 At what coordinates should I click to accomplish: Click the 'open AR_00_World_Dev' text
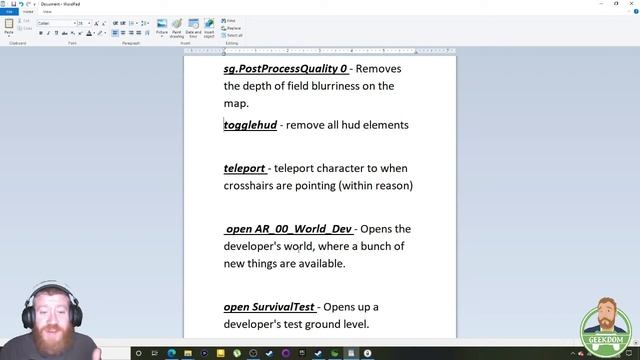pyautogui.click(x=289, y=229)
